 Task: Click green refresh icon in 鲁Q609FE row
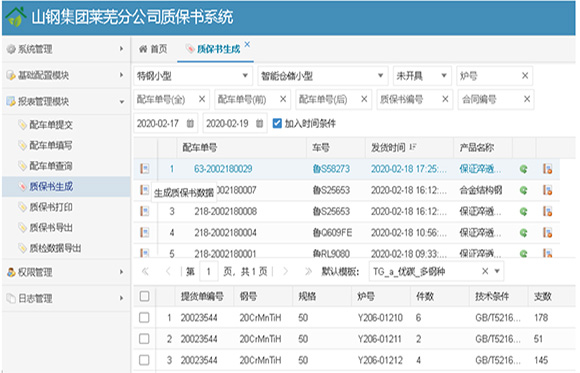tap(523, 233)
